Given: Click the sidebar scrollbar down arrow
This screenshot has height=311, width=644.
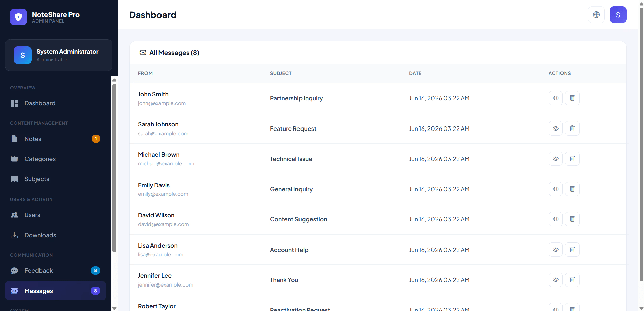Looking at the screenshot, I should click(x=114, y=308).
